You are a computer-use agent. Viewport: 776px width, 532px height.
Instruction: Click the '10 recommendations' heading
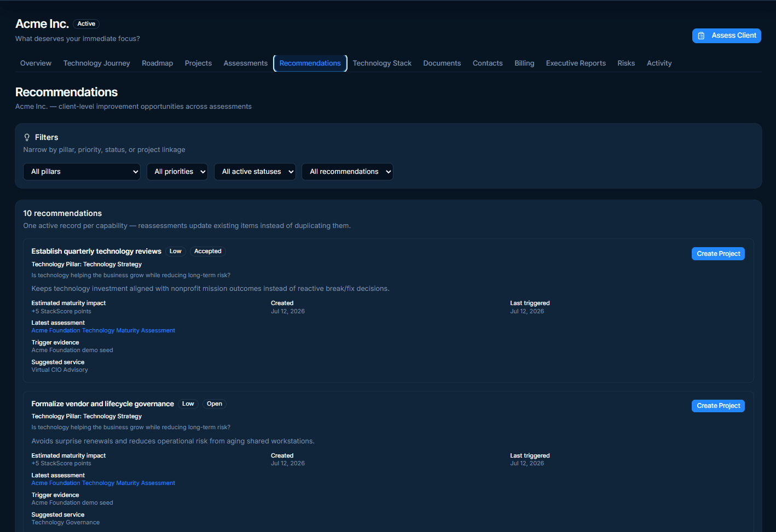[x=62, y=213]
